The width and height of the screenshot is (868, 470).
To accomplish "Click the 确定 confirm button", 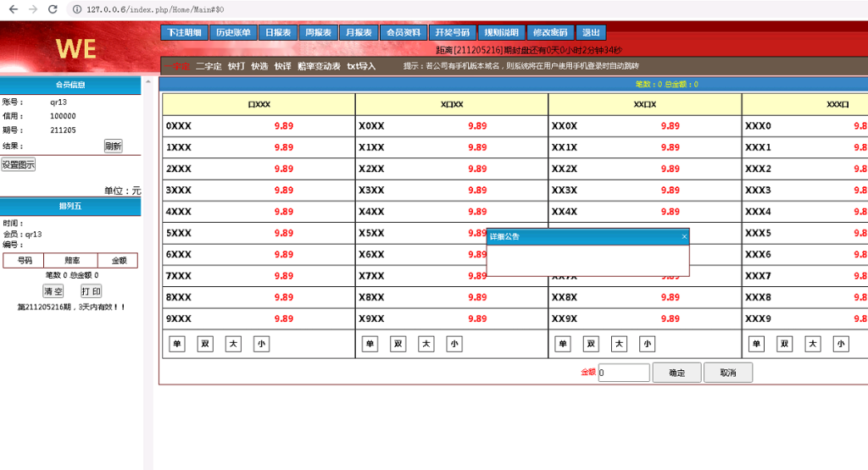I will click(x=677, y=373).
